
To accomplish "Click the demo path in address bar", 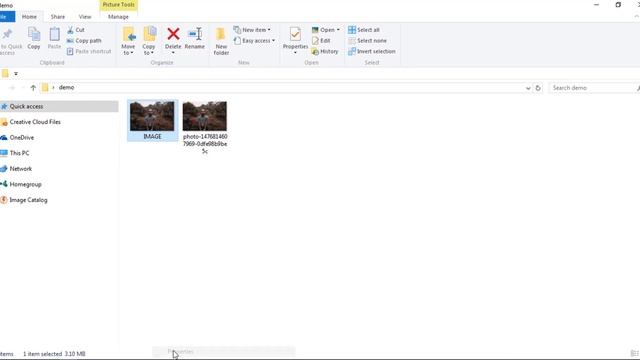I will 67,87.
